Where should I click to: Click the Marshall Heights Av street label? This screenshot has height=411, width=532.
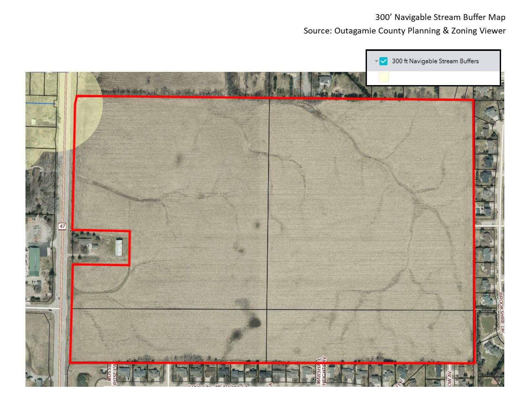(x=320, y=371)
